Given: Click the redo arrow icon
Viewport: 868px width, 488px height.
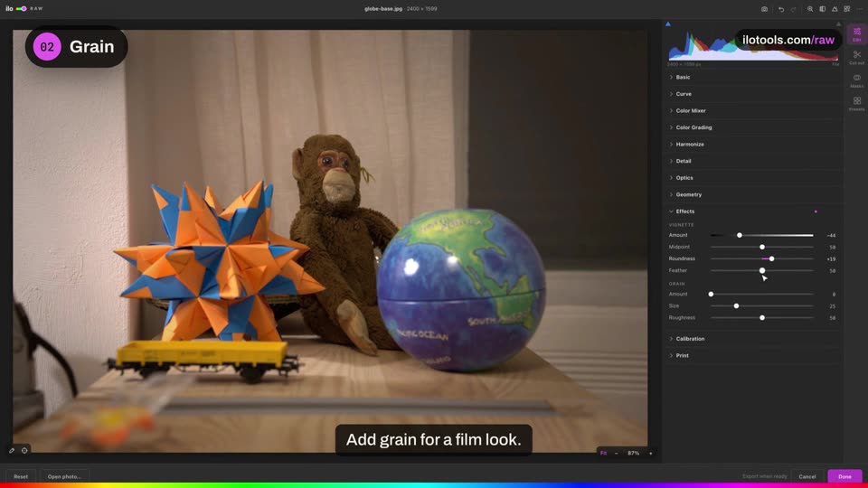Looking at the screenshot, I should [x=793, y=9].
